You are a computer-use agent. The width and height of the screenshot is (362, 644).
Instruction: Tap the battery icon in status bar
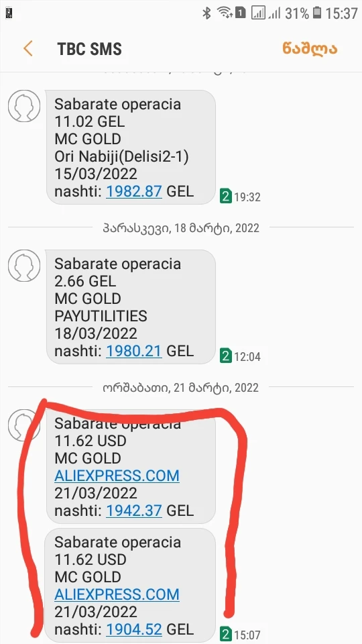pos(317,13)
